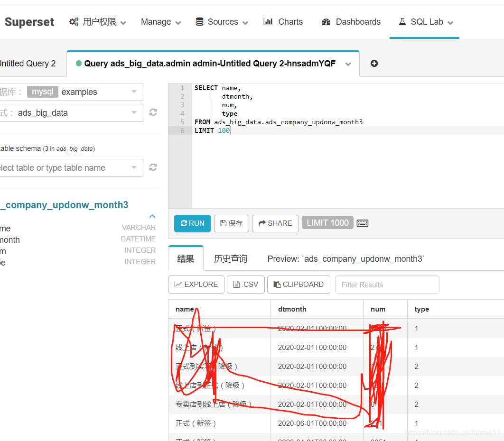504x441 pixels.
Task: Open the Preview ads_company_updonw_month3 tab
Action: coord(346,259)
